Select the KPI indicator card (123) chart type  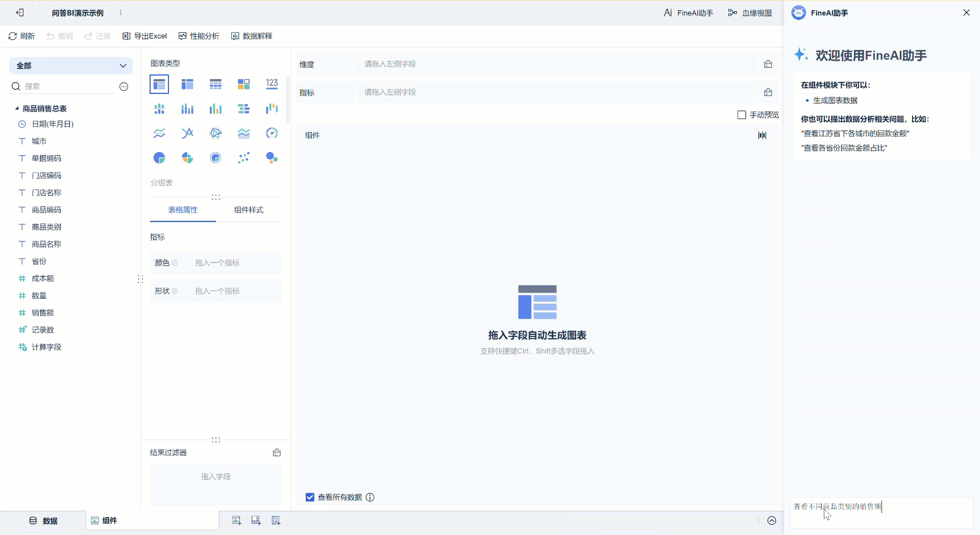[272, 84]
